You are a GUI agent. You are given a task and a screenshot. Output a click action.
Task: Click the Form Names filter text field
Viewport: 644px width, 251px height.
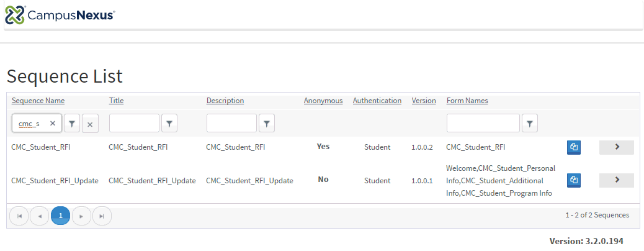[483, 124]
